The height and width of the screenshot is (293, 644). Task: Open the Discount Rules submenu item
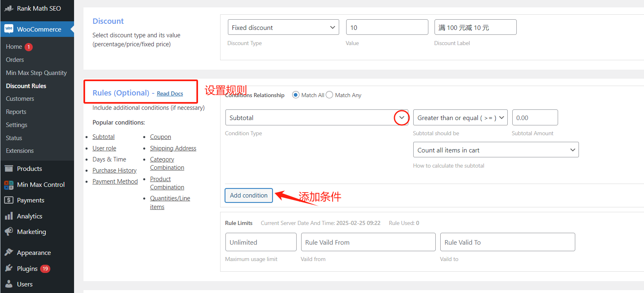coord(26,86)
